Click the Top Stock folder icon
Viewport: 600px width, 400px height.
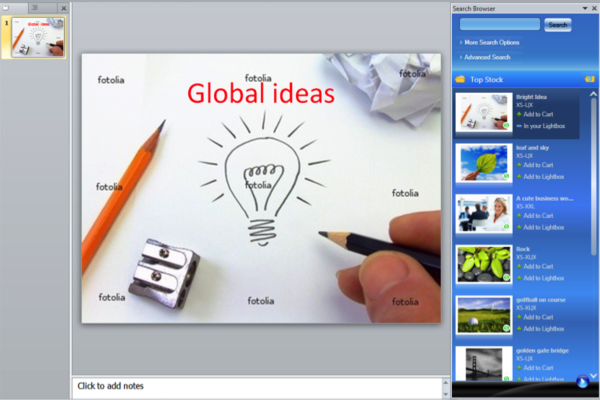pos(460,79)
